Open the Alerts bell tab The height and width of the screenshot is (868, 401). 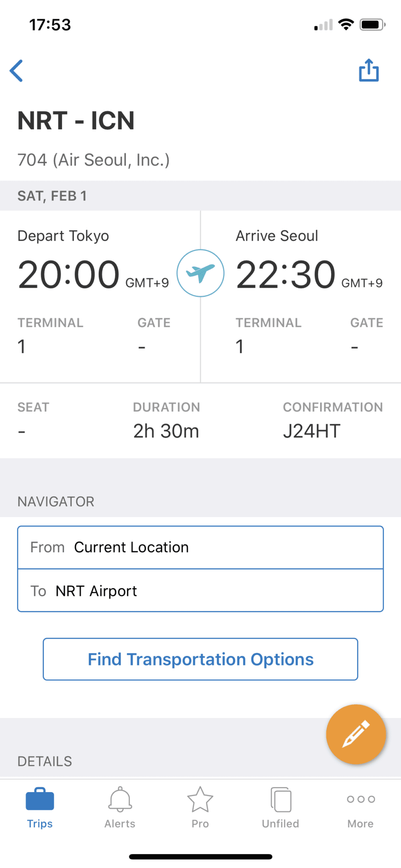[x=120, y=808]
